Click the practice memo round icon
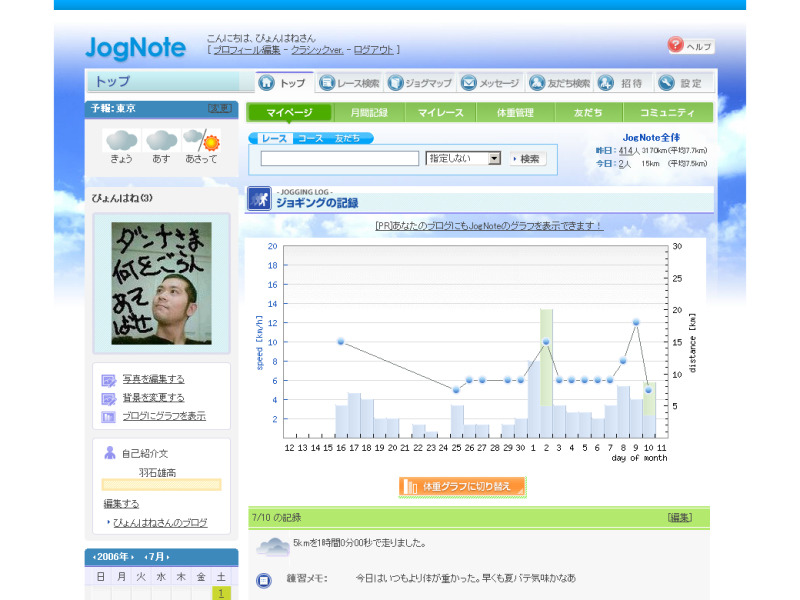The height and width of the screenshot is (600, 800). pos(264,580)
